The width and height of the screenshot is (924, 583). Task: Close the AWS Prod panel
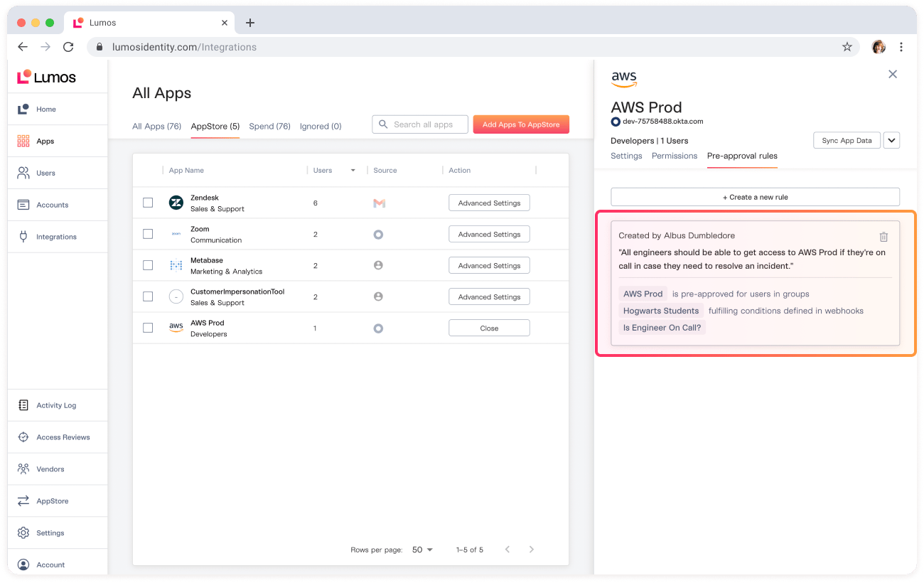point(893,74)
